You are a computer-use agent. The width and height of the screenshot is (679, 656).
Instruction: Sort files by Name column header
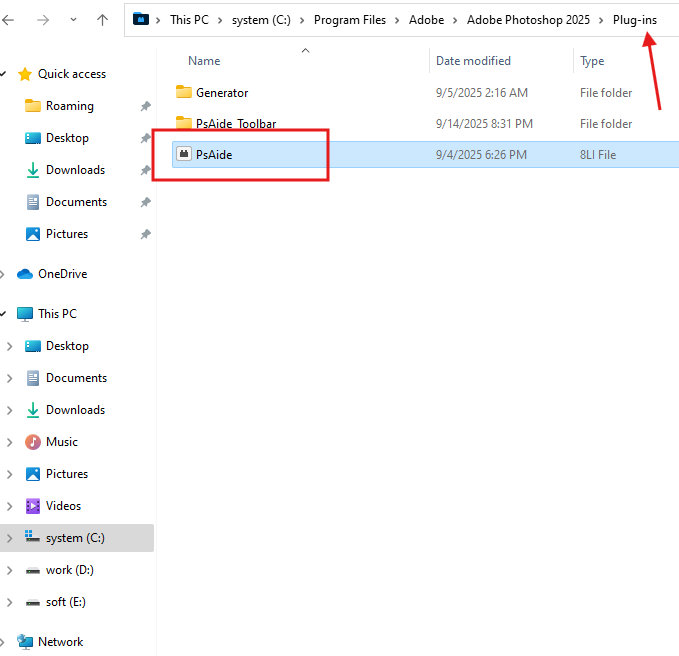pos(204,61)
